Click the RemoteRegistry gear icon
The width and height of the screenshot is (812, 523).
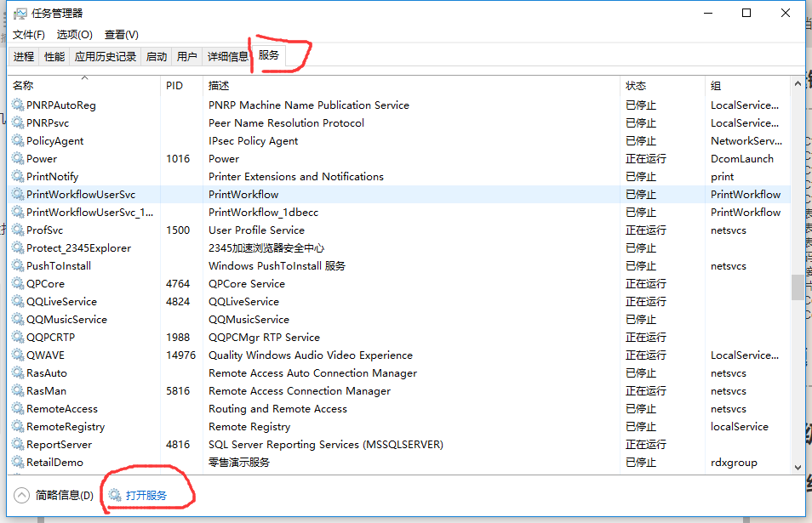point(19,426)
